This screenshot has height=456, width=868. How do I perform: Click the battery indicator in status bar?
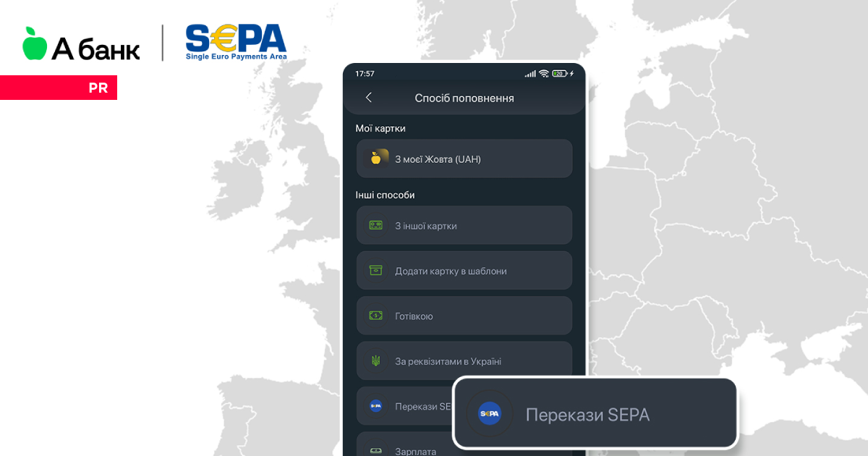click(x=559, y=74)
